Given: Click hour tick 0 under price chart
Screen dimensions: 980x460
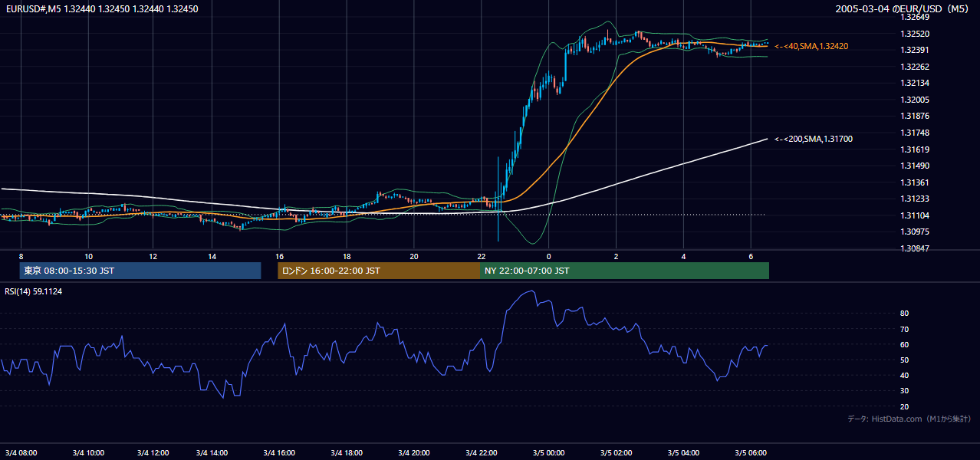Looking at the screenshot, I should point(549,256).
